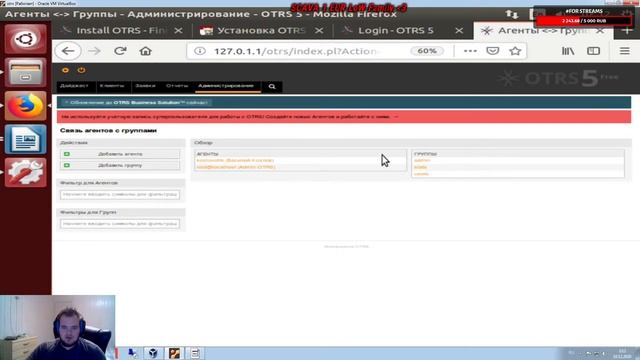Open the users group link
640x360 pixels.
coord(421,174)
